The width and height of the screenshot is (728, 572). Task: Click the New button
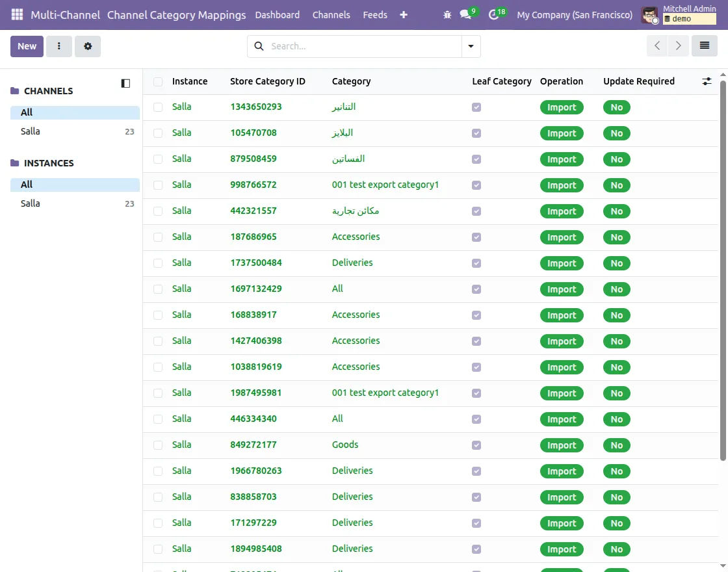tap(27, 46)
